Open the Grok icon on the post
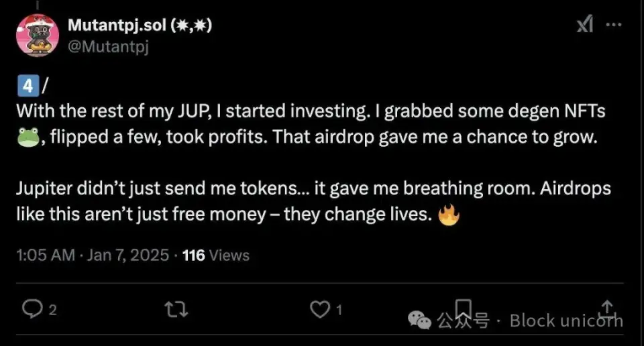 tap(585, 25)
